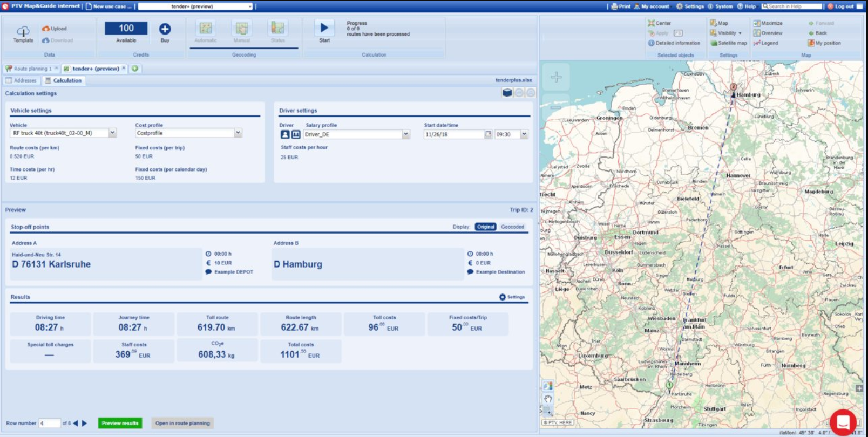Open the Addresses tab

point(22,80)
